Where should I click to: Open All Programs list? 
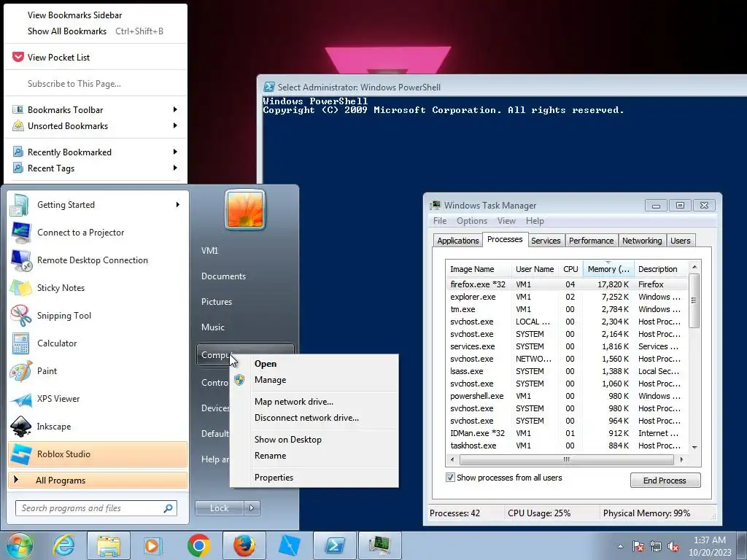coord(98,480)
